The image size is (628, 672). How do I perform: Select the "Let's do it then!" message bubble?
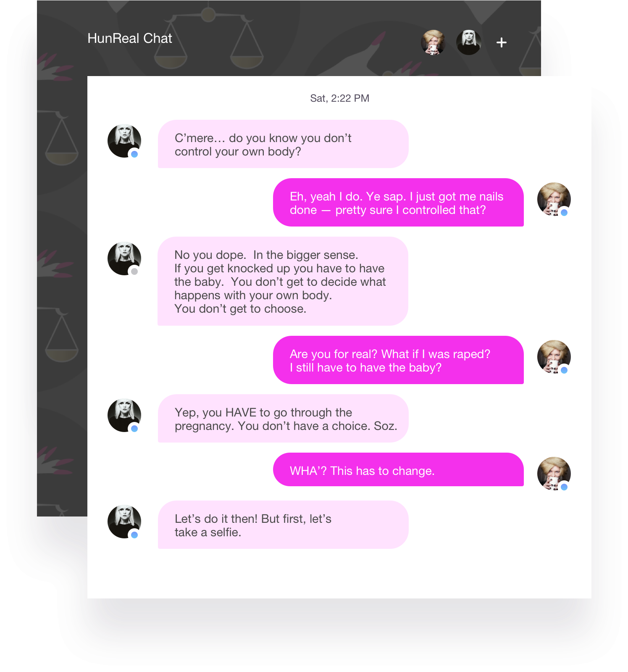point(283,524)
